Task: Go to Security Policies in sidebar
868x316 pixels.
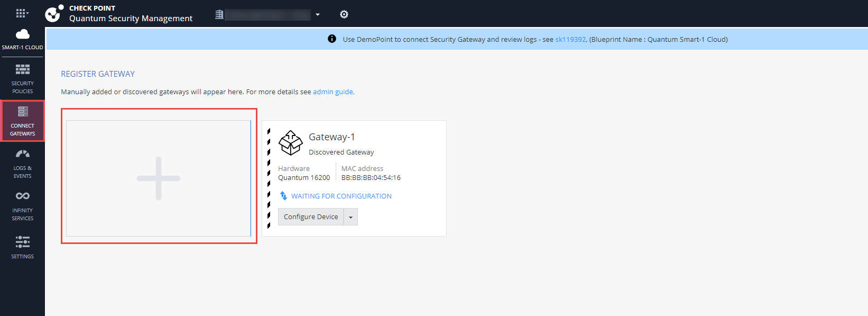Action: (x=22, y=79)
